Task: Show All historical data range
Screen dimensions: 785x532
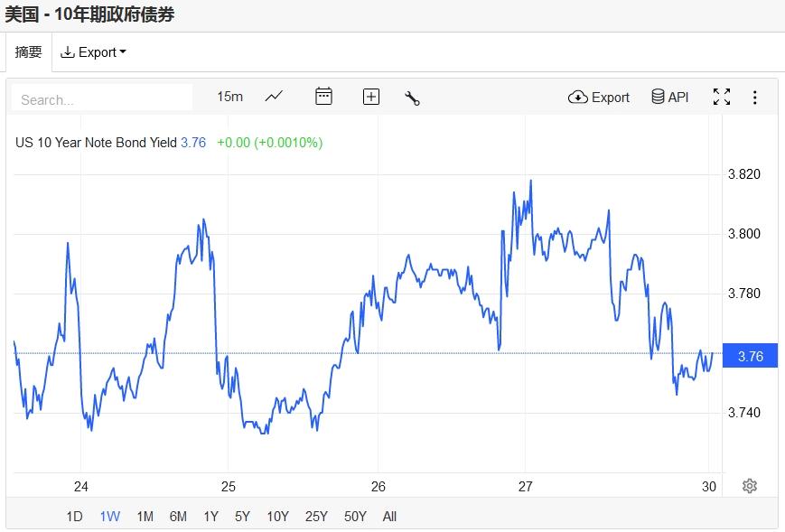Action: 389,517
